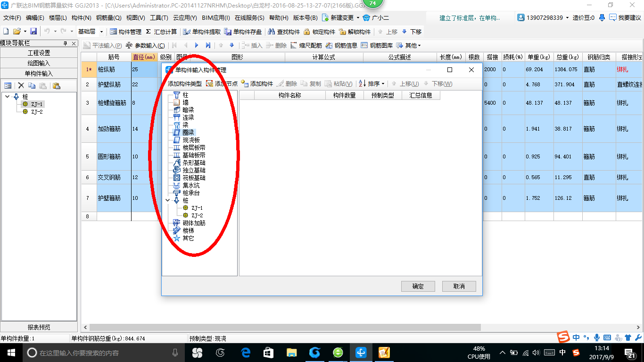Open 构件管理 component management tool
Viewport: 644px width, 362px height.
[x=126, y=32]
